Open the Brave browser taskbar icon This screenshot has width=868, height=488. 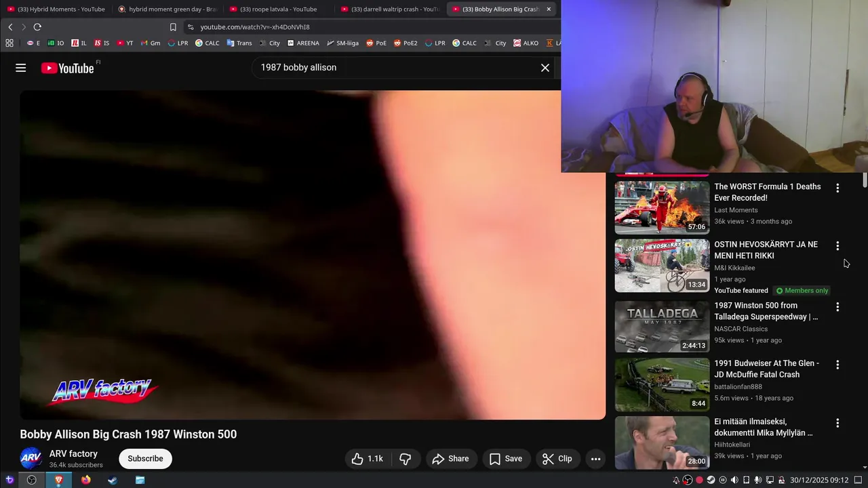coord(58,480)
